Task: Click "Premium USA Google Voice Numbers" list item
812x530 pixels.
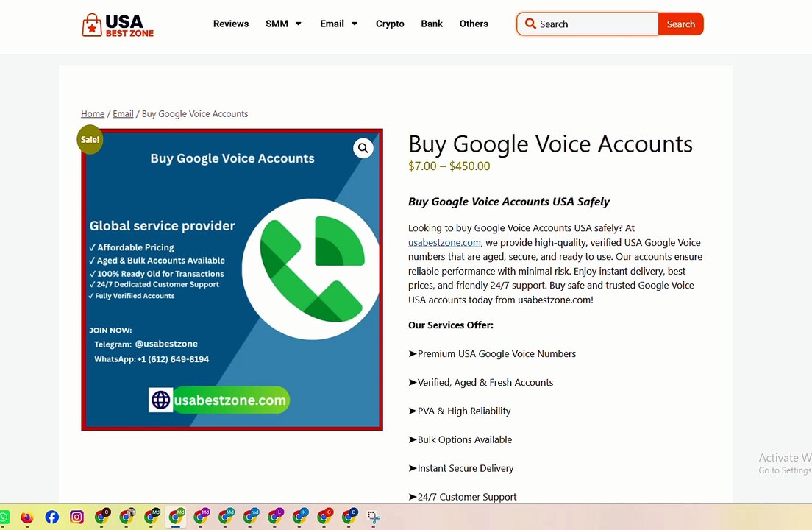Action: pyautogui.click(x=492, y=354)
